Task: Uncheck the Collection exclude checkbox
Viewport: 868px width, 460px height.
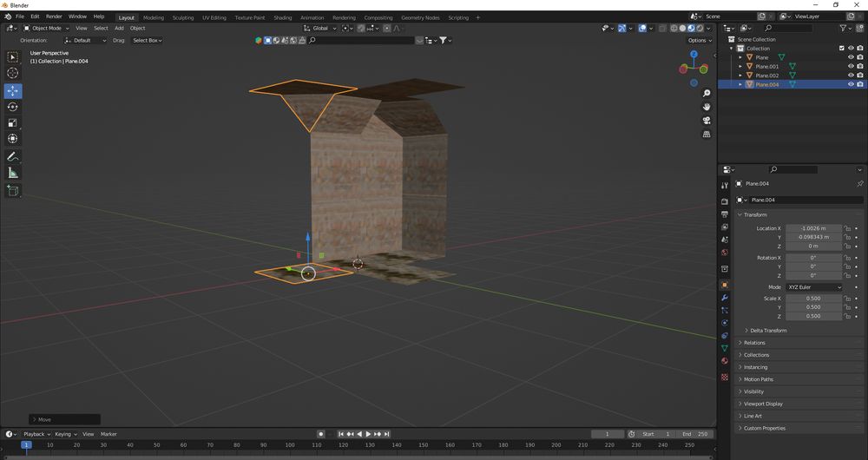Action: coord(842,48)
